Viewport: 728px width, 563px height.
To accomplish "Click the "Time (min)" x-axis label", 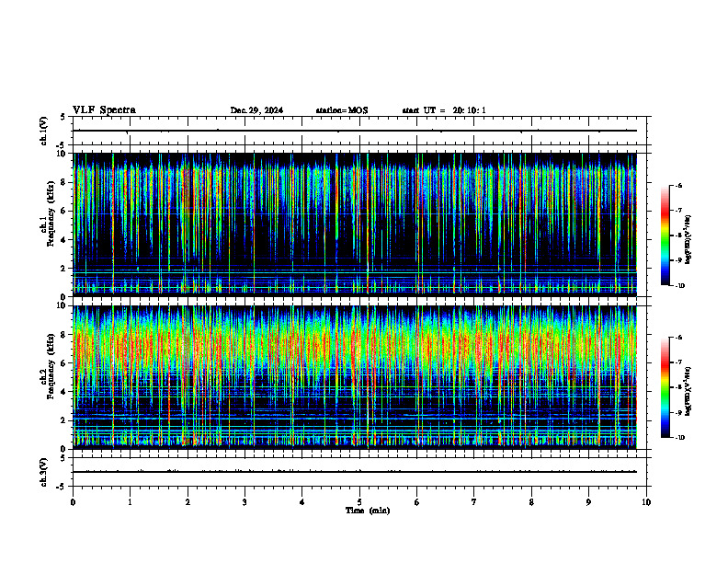I will point(368,511).
